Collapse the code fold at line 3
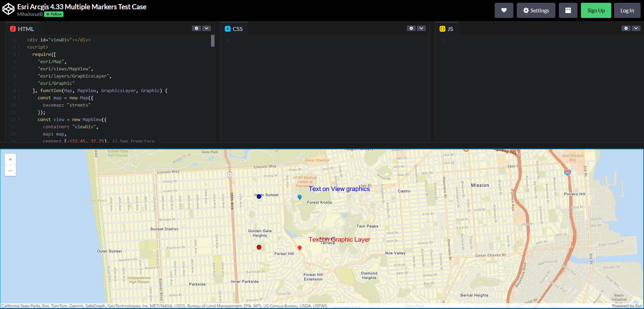Viewport: 644px width, 309px height. coord(19,54)
